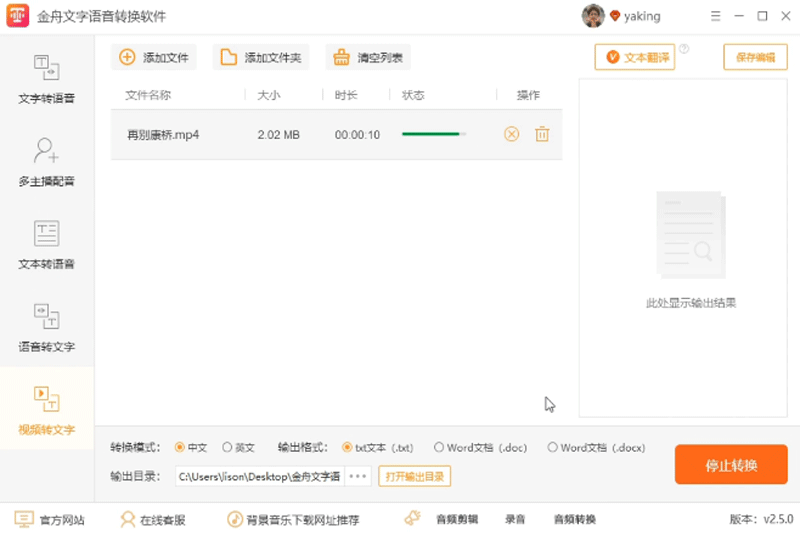Click the 打开输出目录 button
The height and width of the screenshot is (533, 800).
(x=414, y=476)
